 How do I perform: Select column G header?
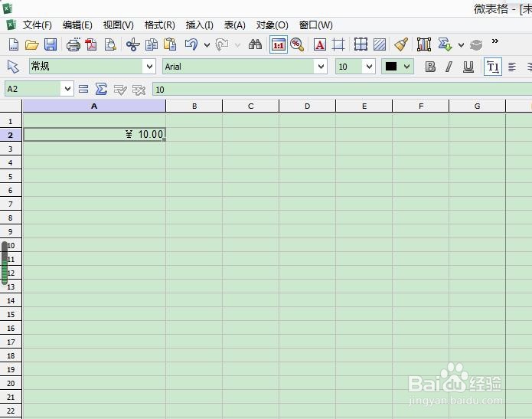(478, 106)
